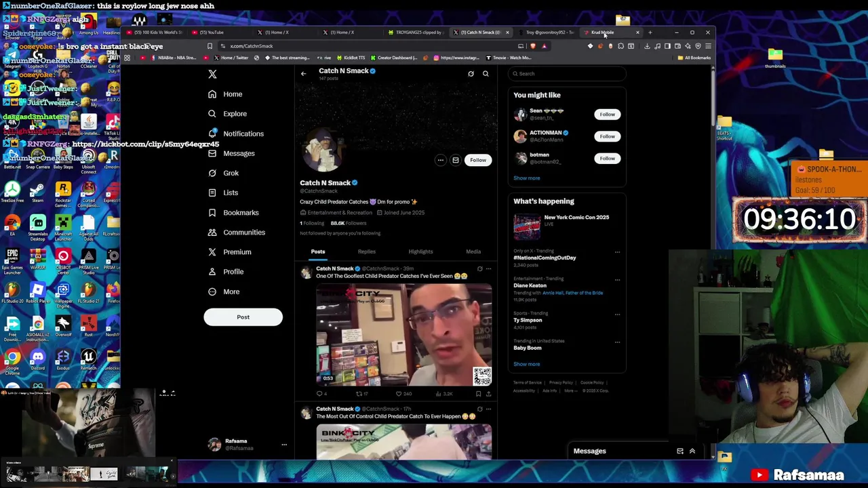Viewport: 868px width, 488px height.
Task: Open Explore from the X sidebar
Action: (228, 114)
